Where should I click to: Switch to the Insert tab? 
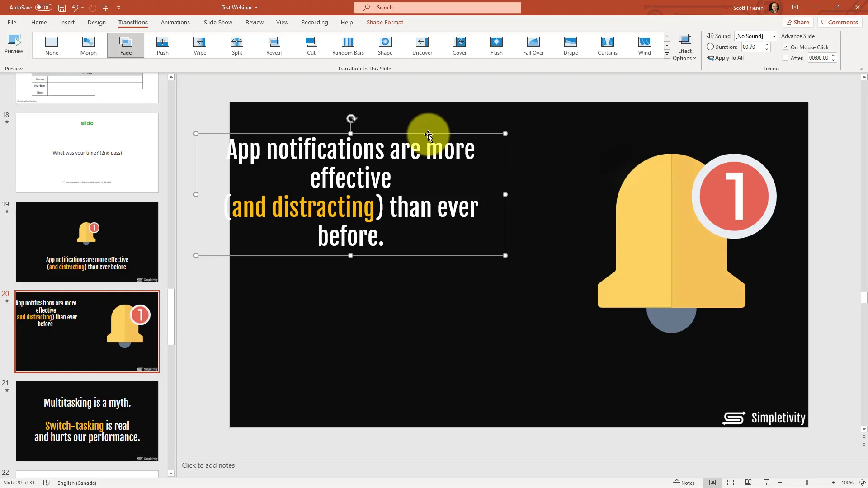pyautogui.click(x=67, y=22)
